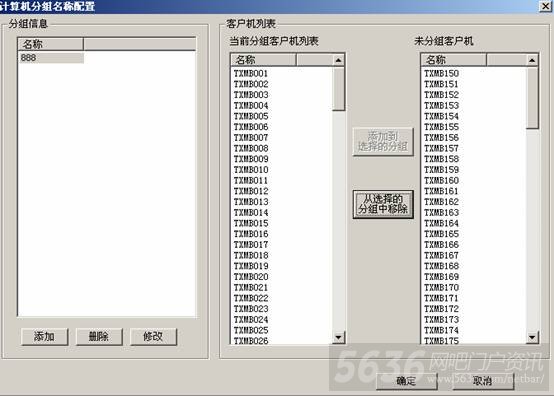Click scrollbar thumb of current group list
The image size is (554, 396).
point(338,89)
